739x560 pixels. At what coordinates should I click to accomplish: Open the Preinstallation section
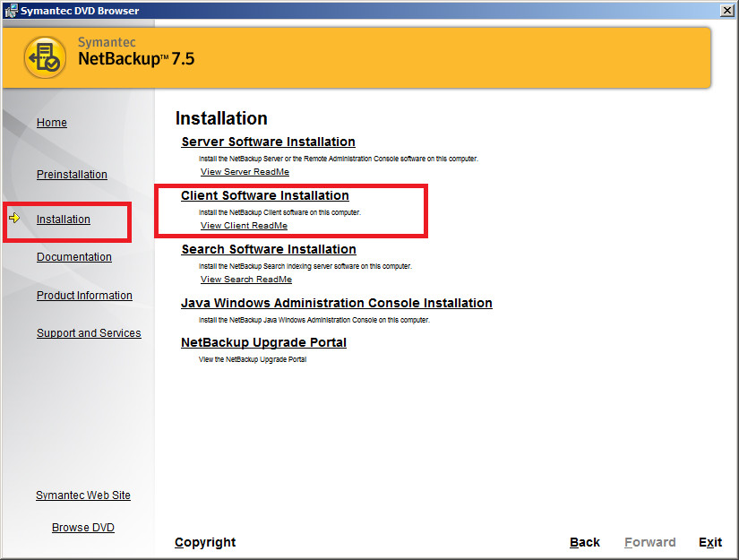pos(72,175)
